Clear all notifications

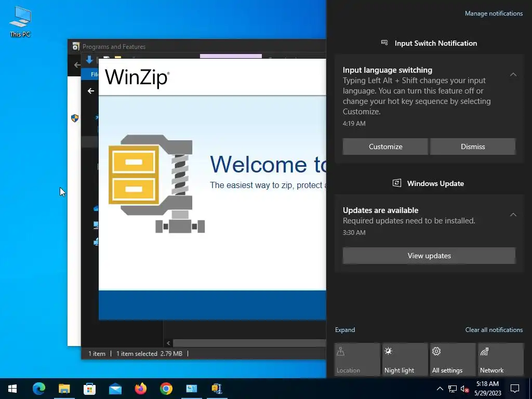click(494, 330)
